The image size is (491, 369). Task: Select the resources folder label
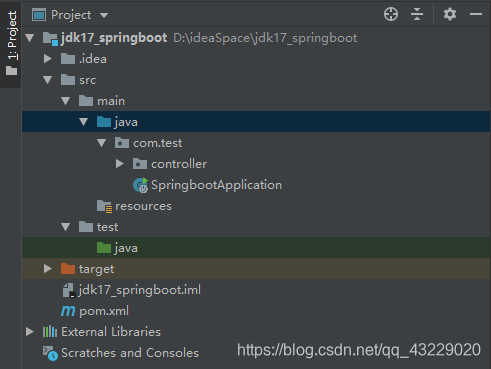click(x=143, y=206)
